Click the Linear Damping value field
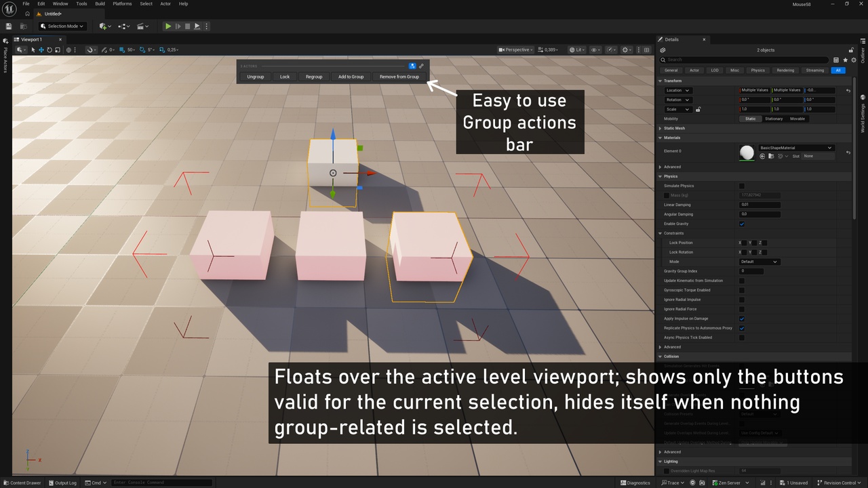The height and width of the screenshot is (488, 868). coord(759,205)
